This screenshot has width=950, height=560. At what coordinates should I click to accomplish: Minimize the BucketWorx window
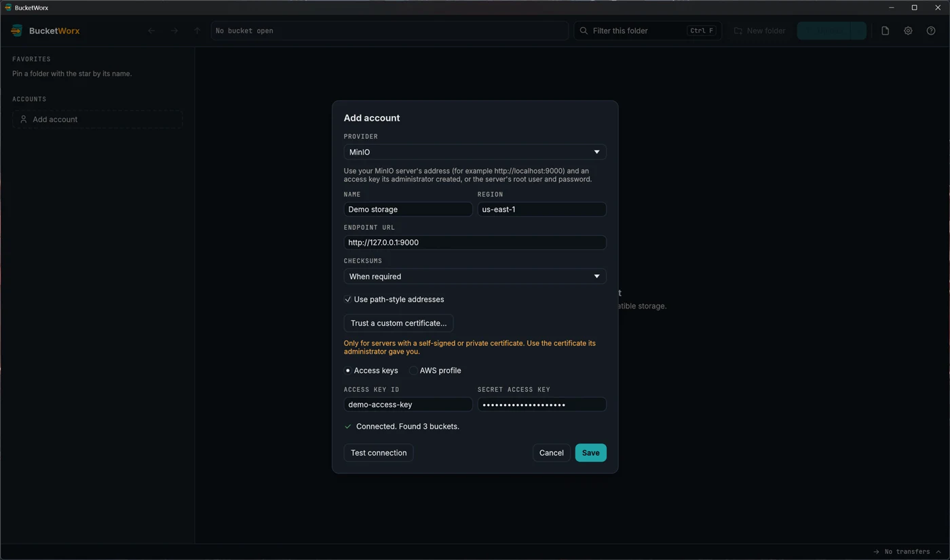891,7
